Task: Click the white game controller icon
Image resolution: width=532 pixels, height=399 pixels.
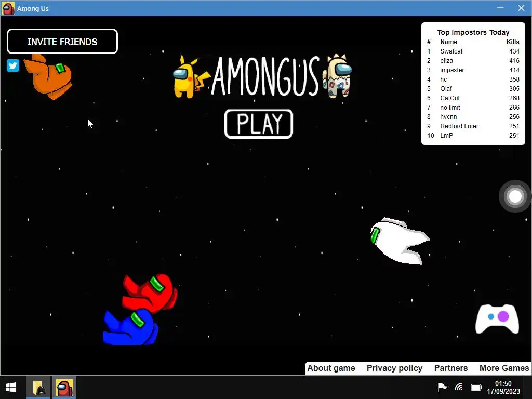Action: (497, 319)
